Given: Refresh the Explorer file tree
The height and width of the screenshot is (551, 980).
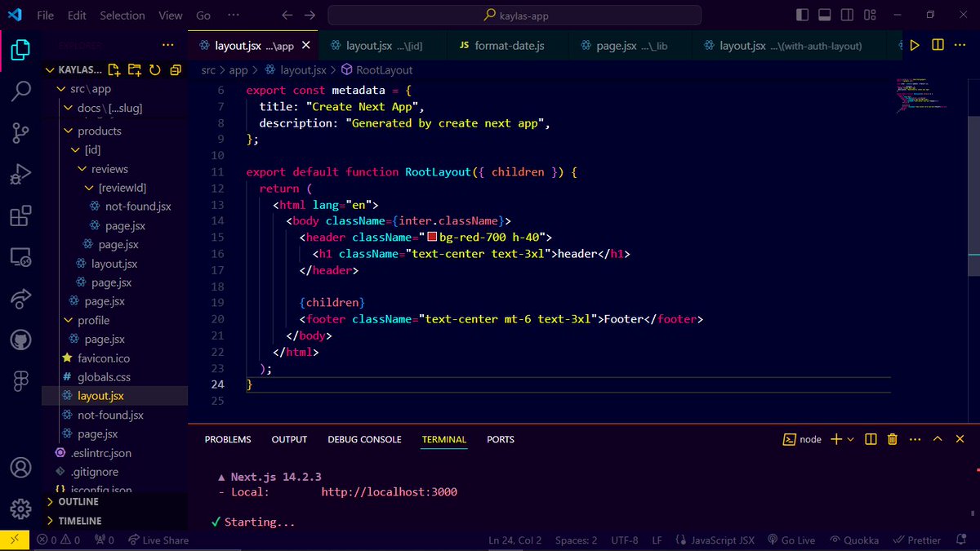Looking at the screenshot, I should click(155, 70).
